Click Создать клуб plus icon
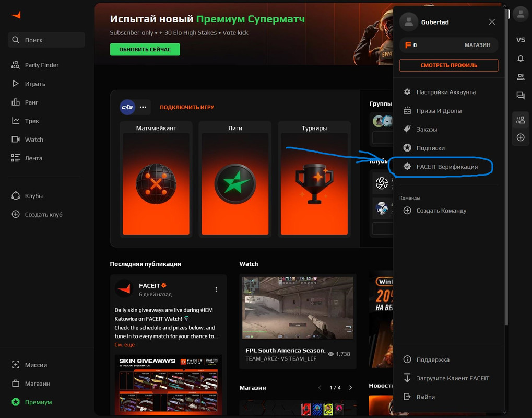The image size is (532, 418). click(x=16, y=214)
